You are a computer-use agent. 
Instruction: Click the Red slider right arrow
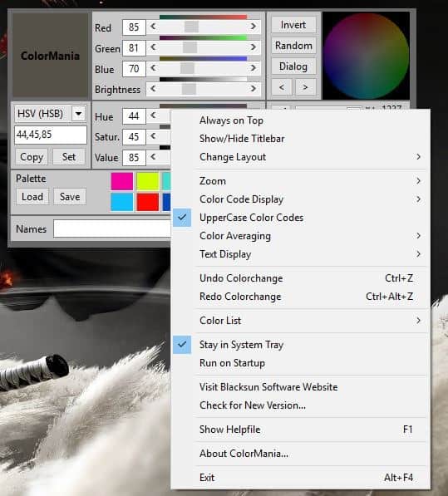point(254,27)
